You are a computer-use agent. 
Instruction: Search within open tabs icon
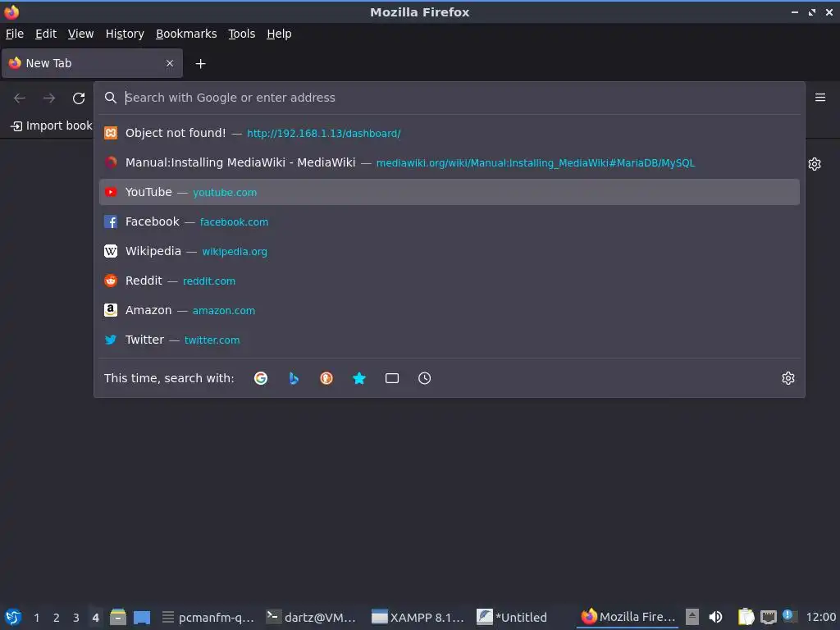click(391, 378)
